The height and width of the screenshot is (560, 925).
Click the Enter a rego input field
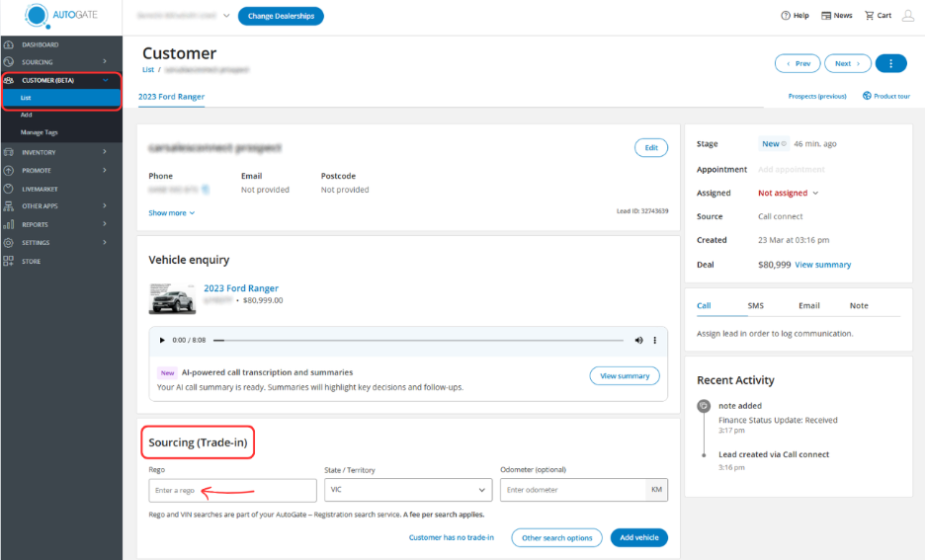[232, 490]
